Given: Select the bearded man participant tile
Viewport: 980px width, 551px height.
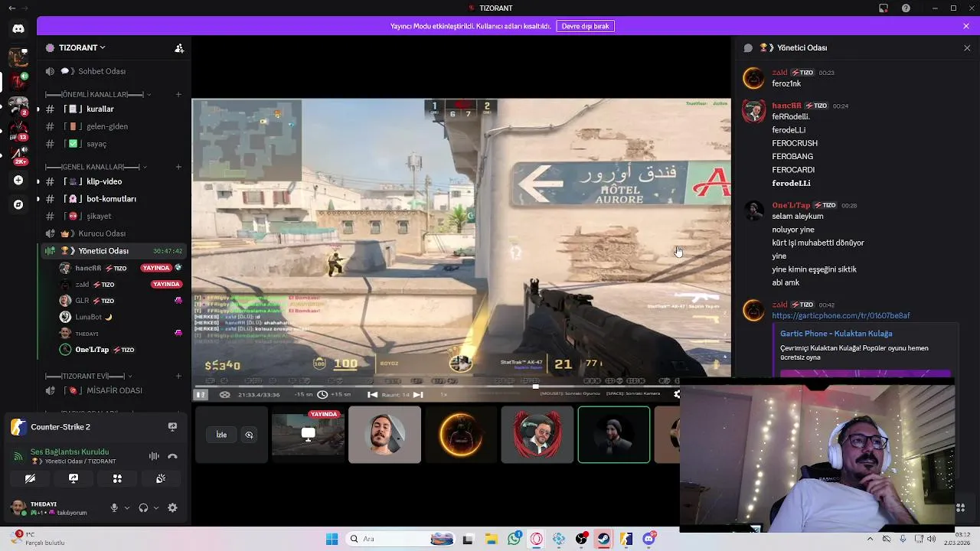Looking at the screenshot, I should 384,435.
